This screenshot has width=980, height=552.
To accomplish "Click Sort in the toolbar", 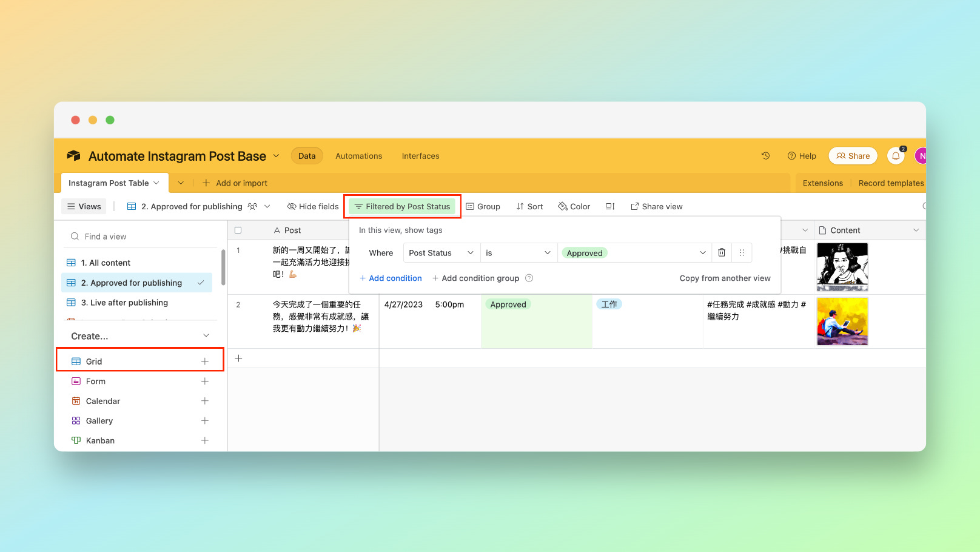I will (x=529, y=206).
